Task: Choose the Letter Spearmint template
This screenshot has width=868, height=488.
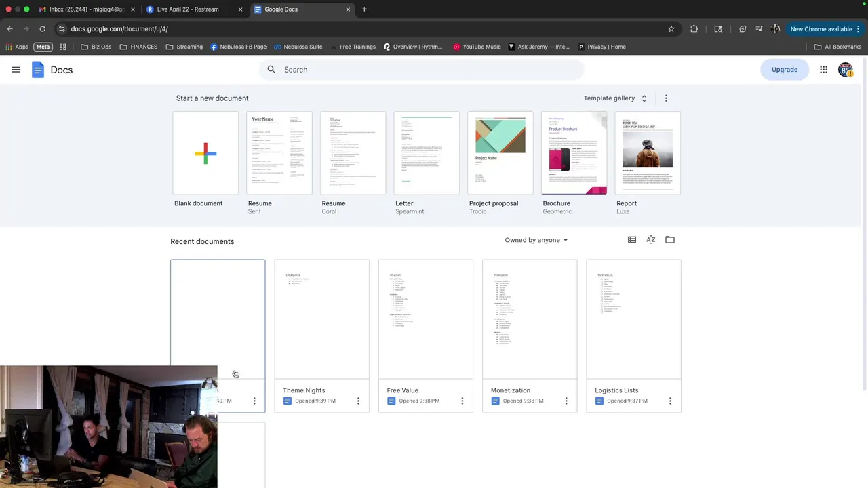Action: point(427,153)
